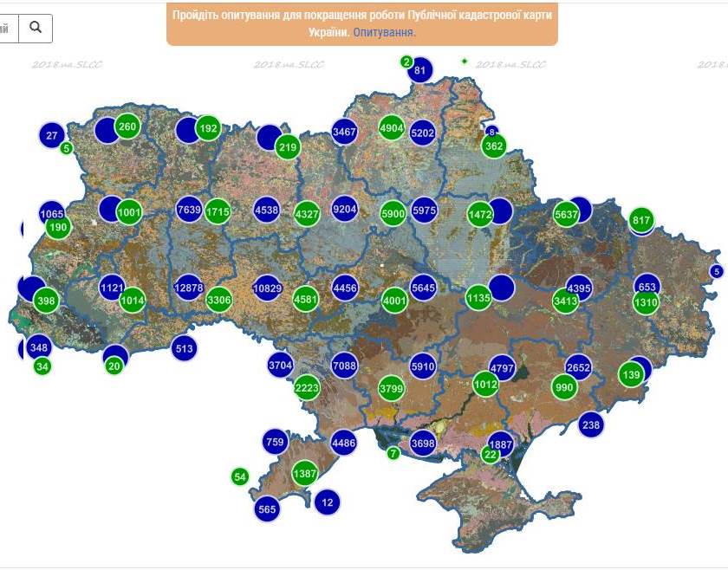This screenshot has height=570, width=728.
Task: Click the blue marker numbered 7639
Action: tap(188, 209)
